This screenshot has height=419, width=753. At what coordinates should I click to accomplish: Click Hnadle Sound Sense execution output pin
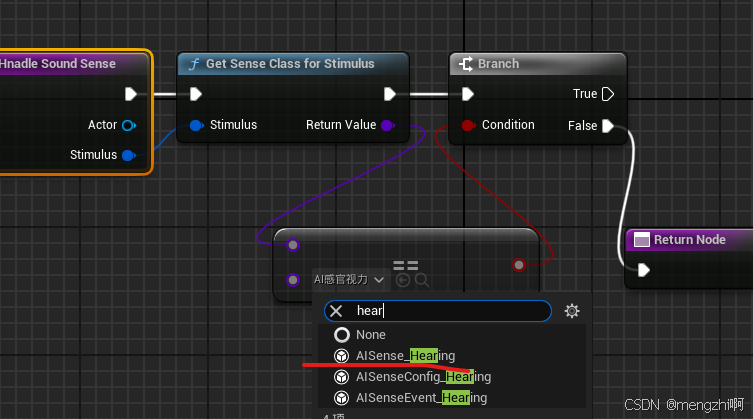[x=131, y=94]
